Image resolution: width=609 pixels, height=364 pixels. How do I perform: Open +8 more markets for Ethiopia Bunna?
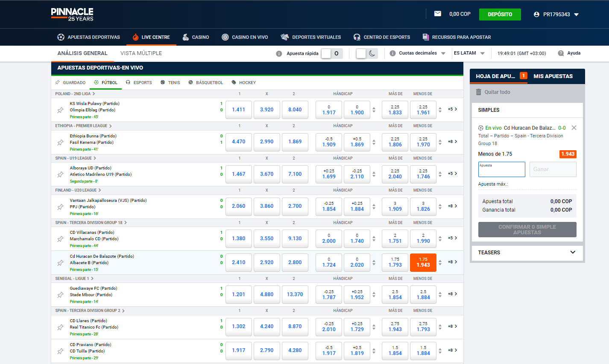tap(453, 142)
